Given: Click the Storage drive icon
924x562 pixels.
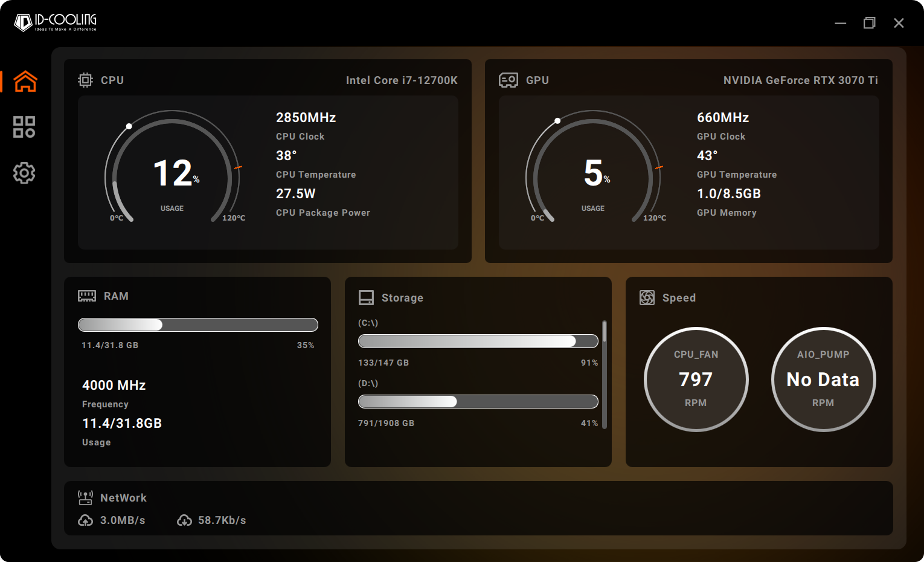Looking at the screenshot, I should [366, 298].
